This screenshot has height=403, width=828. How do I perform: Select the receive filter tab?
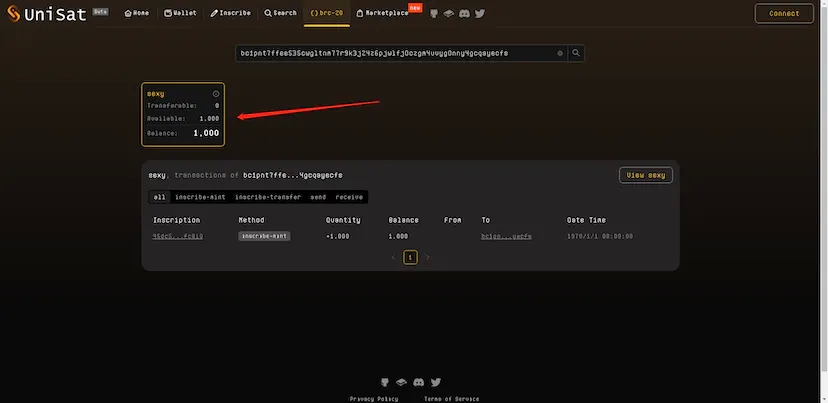[349, 197]
